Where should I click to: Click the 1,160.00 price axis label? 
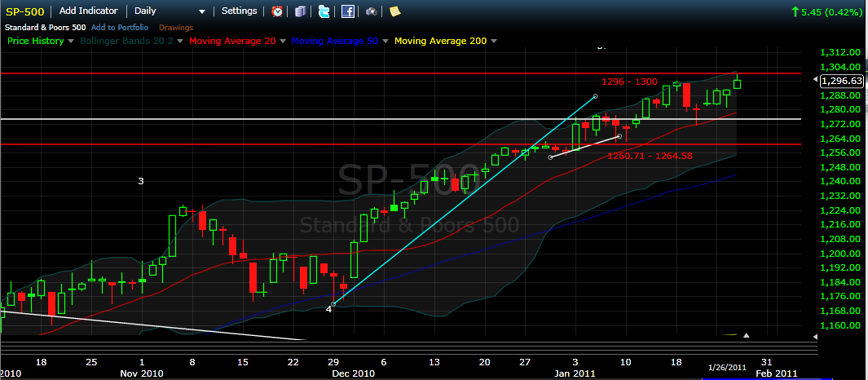pyautogui.click(x=840, y=325)
